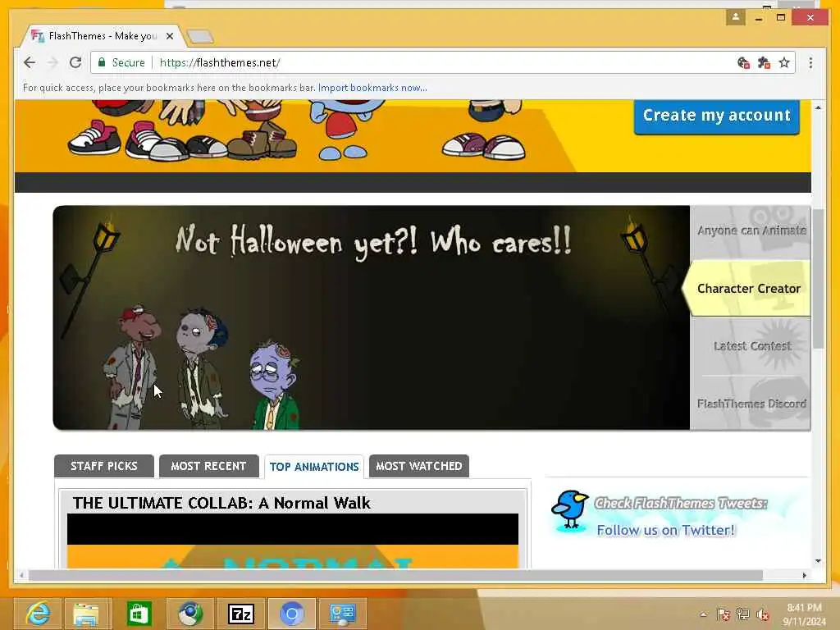Click the Chromium taskbar icon
This screenshot has width=840, height=630.
291,614
